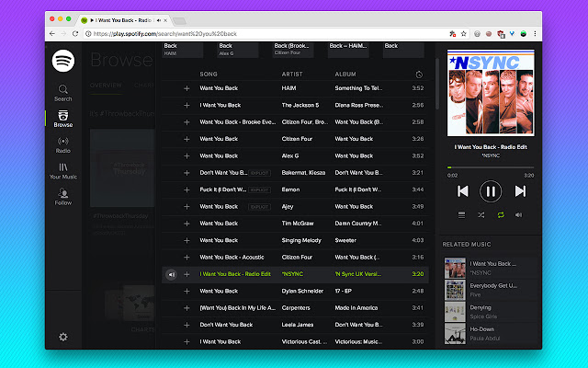Open Chrome three-dot menu
The height and width of the screenshot is (368, 588).
click(x=535, y=34)
